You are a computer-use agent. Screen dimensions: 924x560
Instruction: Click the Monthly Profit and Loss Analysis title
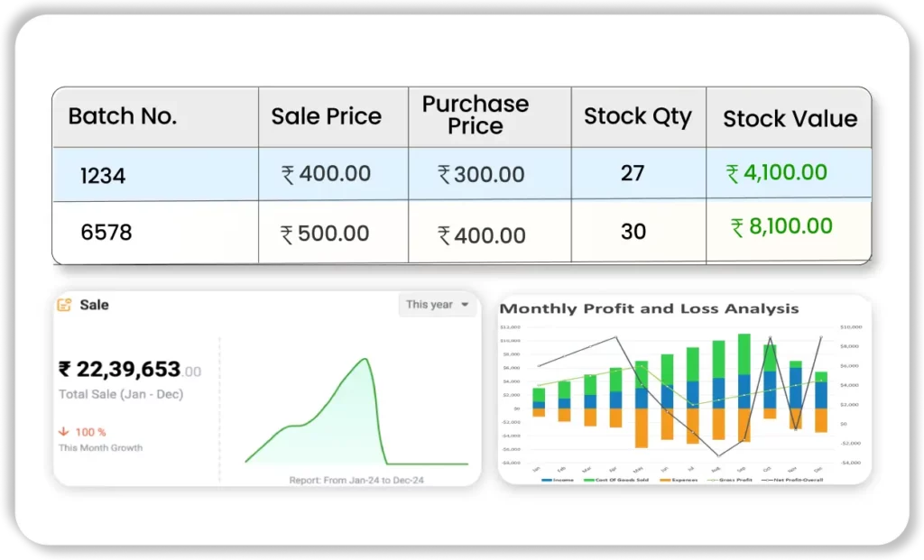coord(649,308)
